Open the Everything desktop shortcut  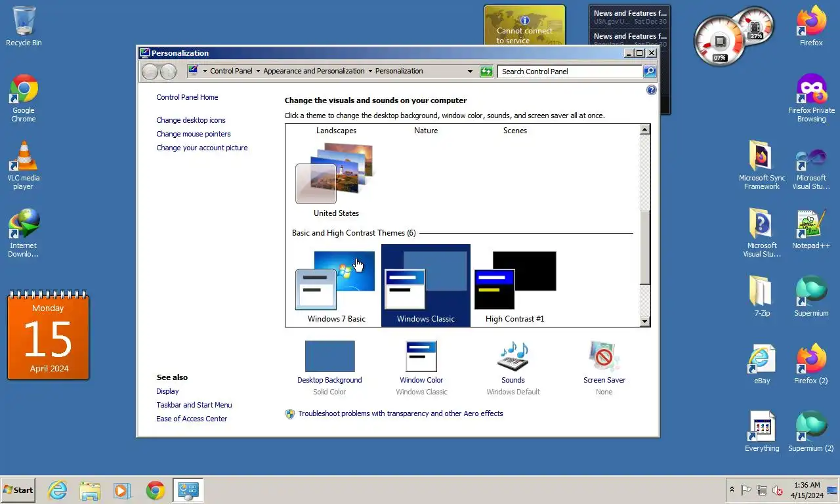(x=761, y=432)
